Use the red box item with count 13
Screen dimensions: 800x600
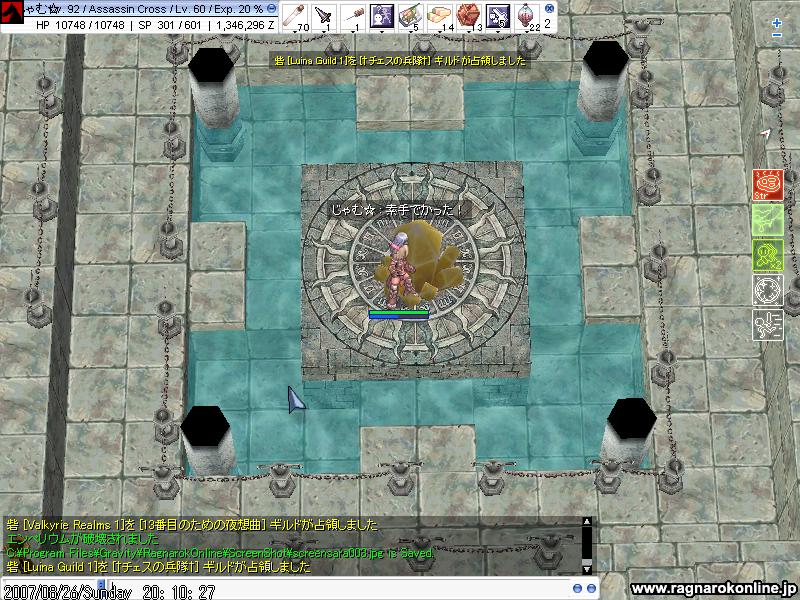coord(468,16)
